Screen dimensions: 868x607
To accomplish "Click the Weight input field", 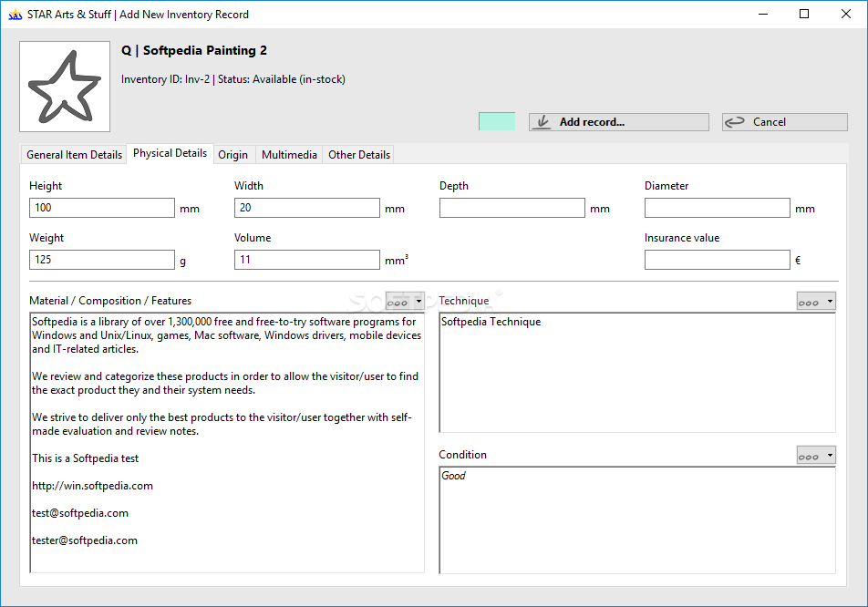I will 101,260.
